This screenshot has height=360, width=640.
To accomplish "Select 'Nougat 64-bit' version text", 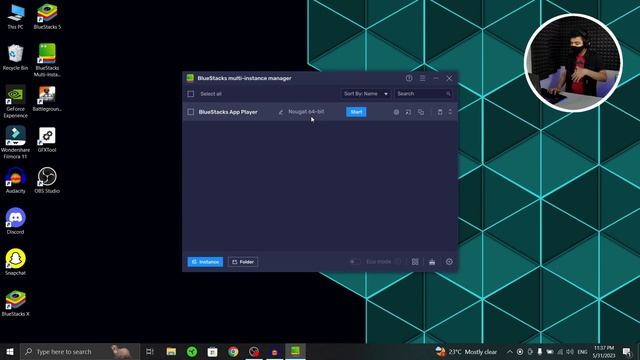I will click(x=306, y=111).
